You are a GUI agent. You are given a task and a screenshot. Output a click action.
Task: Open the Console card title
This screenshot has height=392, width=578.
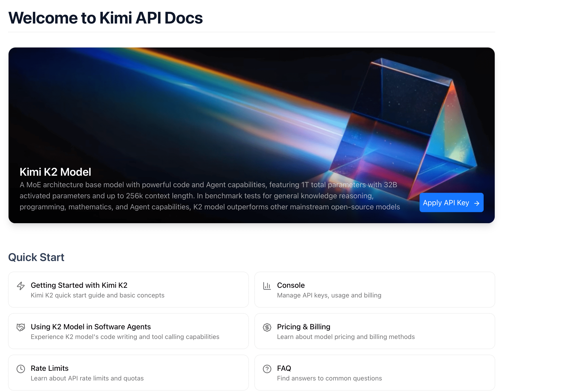point(291,285)
